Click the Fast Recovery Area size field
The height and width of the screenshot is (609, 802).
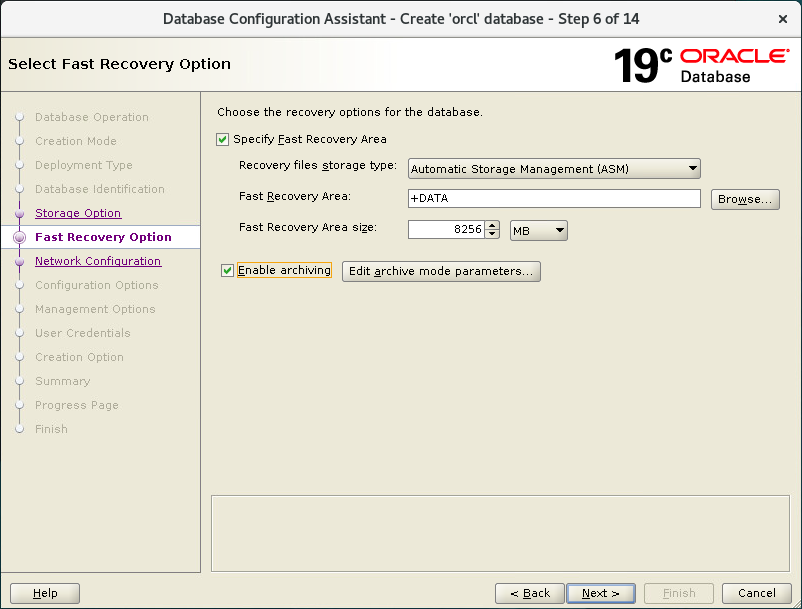pos(446,230)
